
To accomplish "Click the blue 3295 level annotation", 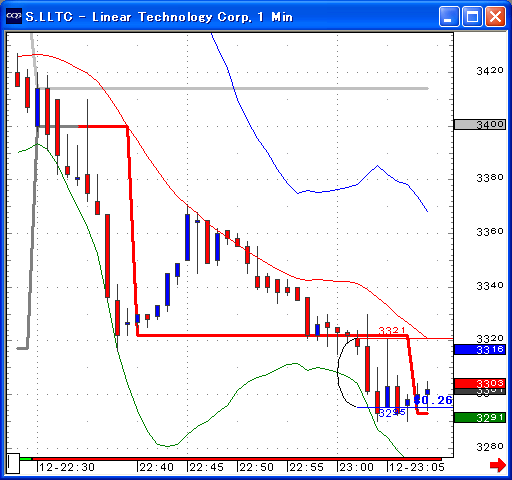I will click(x=392, y=413).
